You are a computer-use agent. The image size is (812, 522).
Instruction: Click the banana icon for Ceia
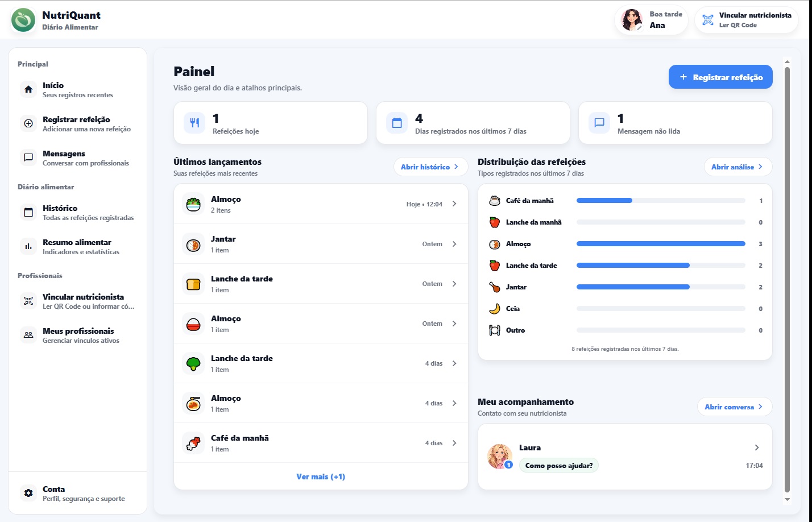(495, 309)
